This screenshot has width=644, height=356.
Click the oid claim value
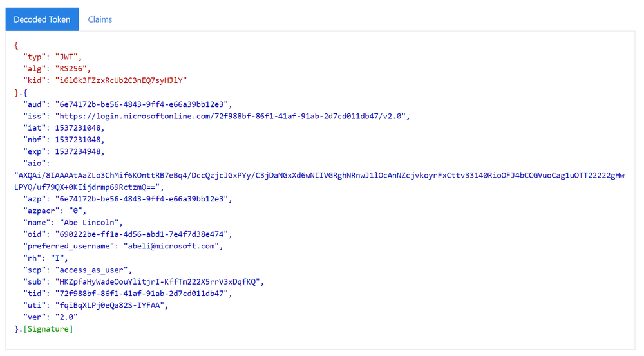tap(142, 234)
